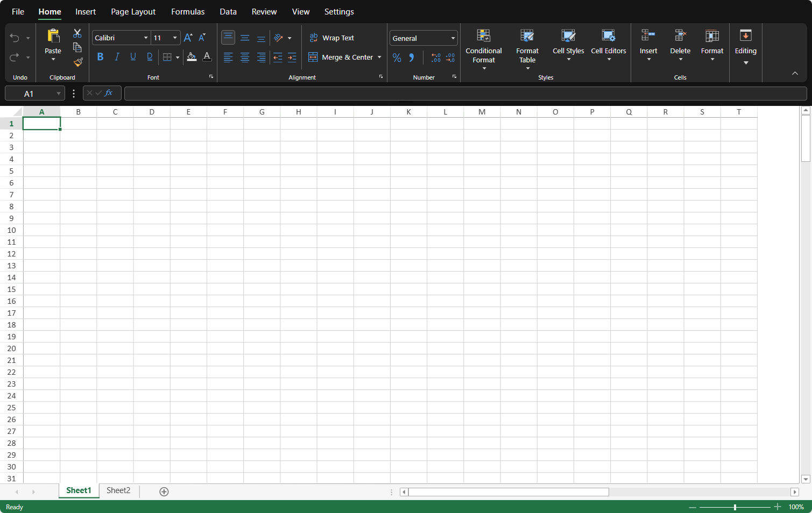
Task: Open the Calibri font name dropdown
Action: [x=145, y=38]
